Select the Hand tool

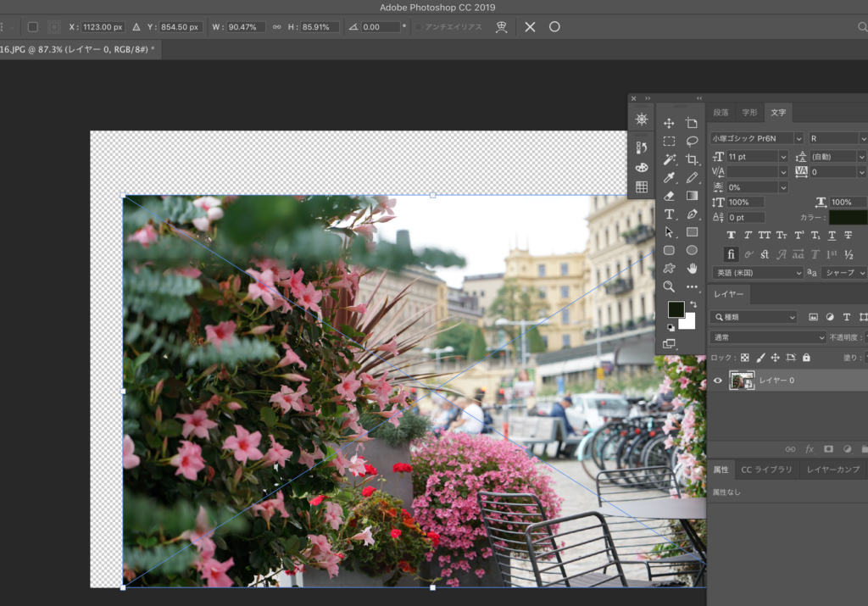click(692, 269)
